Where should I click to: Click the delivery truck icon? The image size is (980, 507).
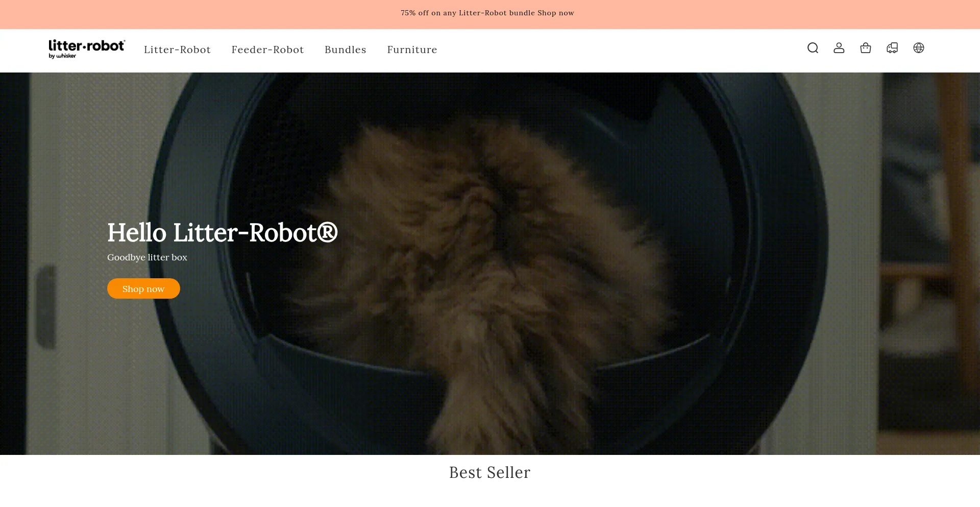tap(892, 48)
